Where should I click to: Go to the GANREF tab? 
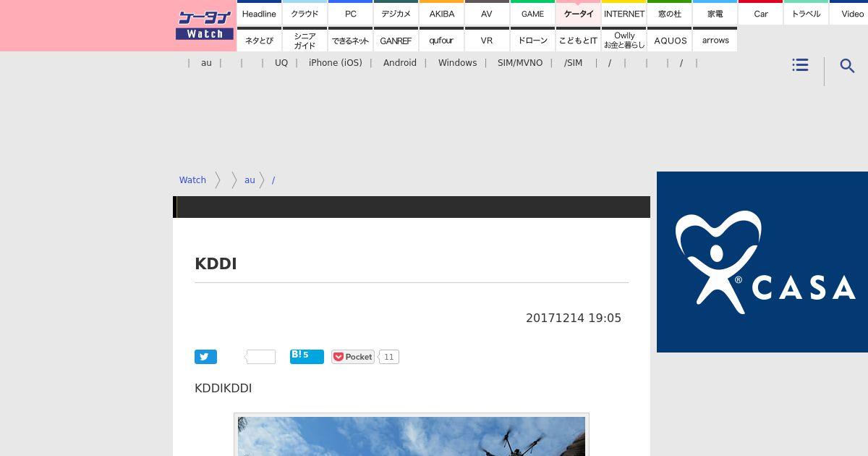396,40
